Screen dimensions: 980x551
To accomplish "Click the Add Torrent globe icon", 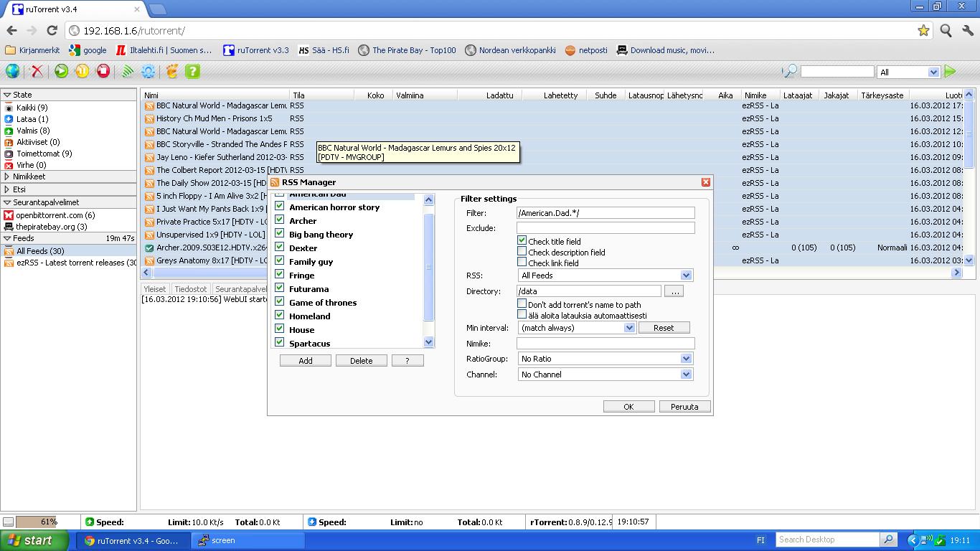I will pyautogui.click(x=13, y=71).
